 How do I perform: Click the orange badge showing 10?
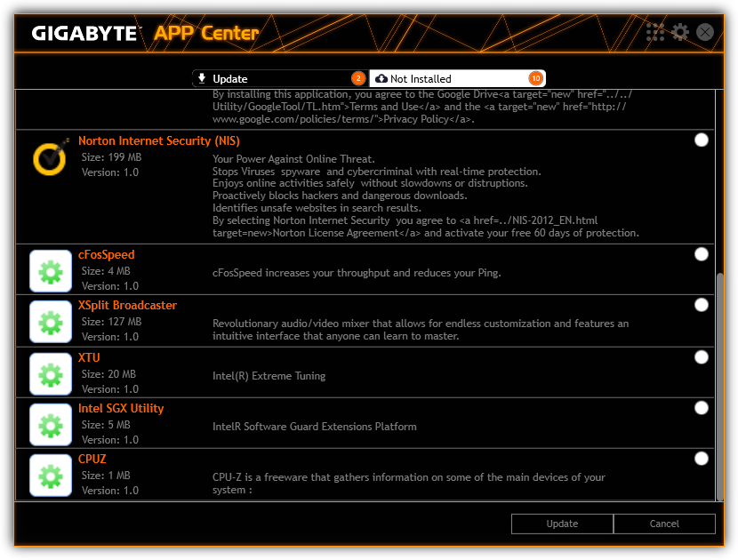(x=536, y=78)
